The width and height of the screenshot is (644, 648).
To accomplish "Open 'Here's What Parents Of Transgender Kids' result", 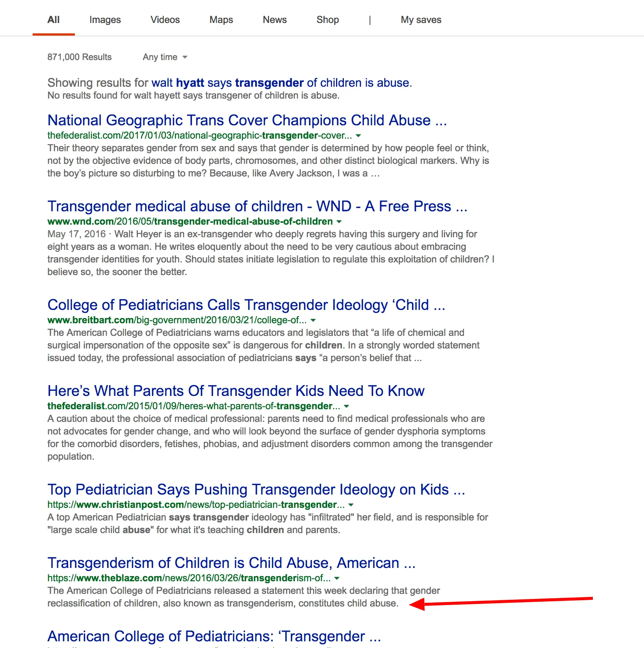I will (236, 391).
